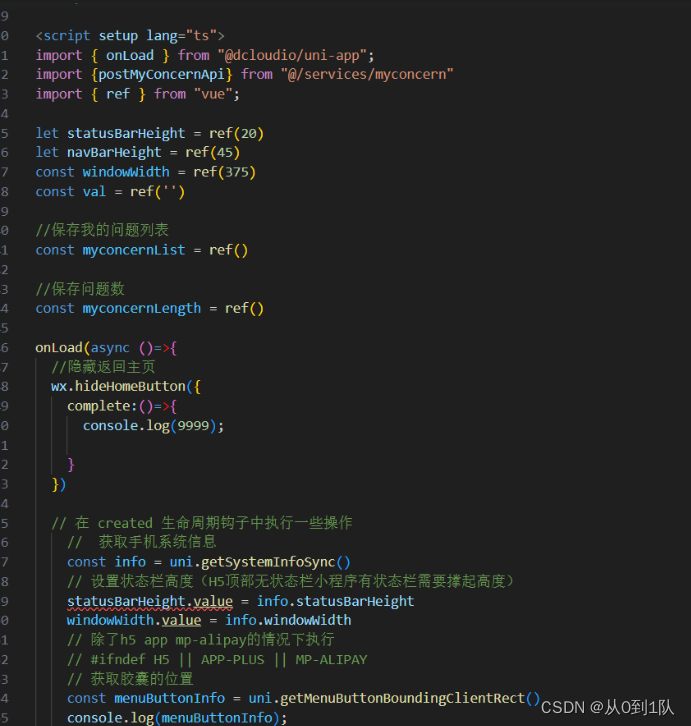Click uni.getSystemInfoSync() call
The image size is (691, 726).
(x=260, y=562)
